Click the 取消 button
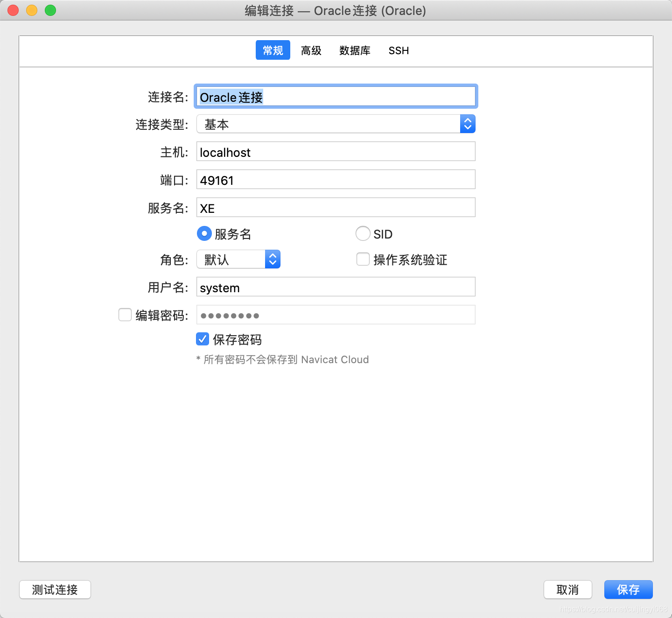 tap(568, 590)
